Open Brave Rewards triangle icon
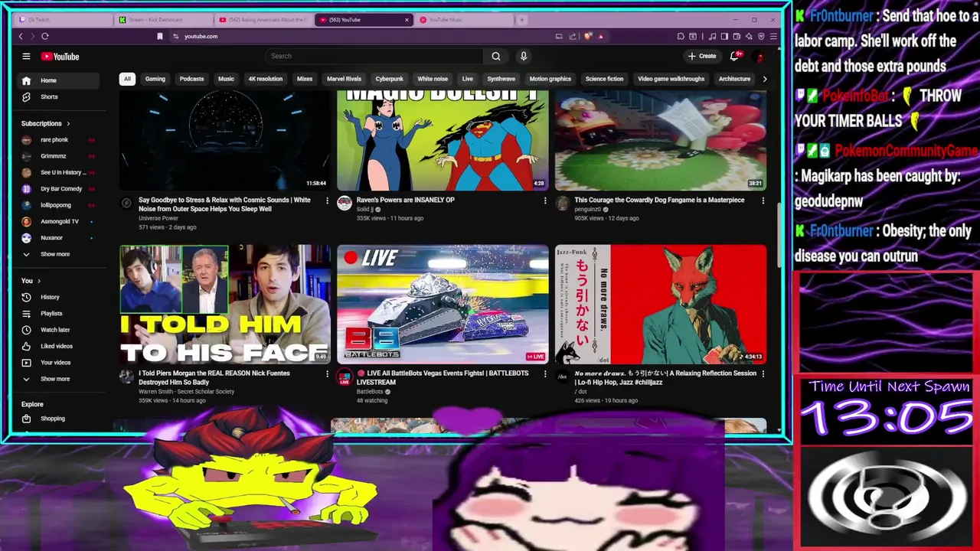The height and width of the screenshot is (551, 980). [x=601, y=36]
